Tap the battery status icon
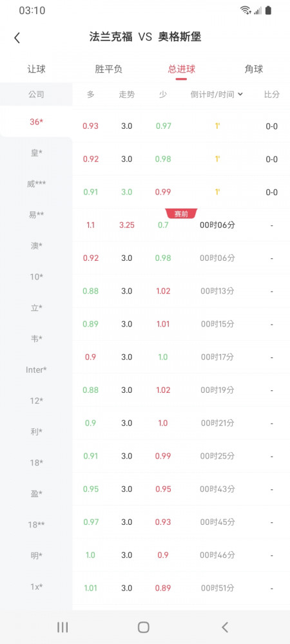 268,10
